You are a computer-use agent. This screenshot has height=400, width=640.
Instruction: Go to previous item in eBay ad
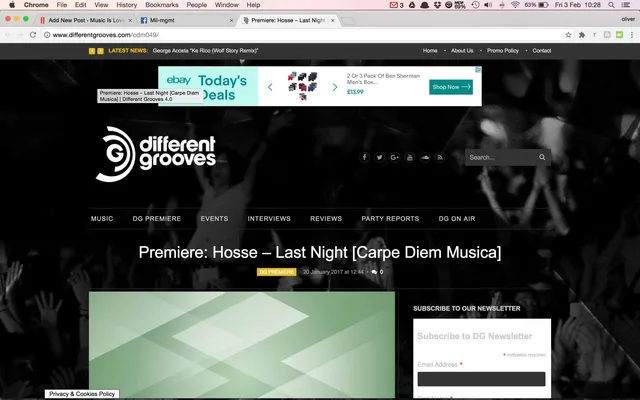tap(270, 87)
